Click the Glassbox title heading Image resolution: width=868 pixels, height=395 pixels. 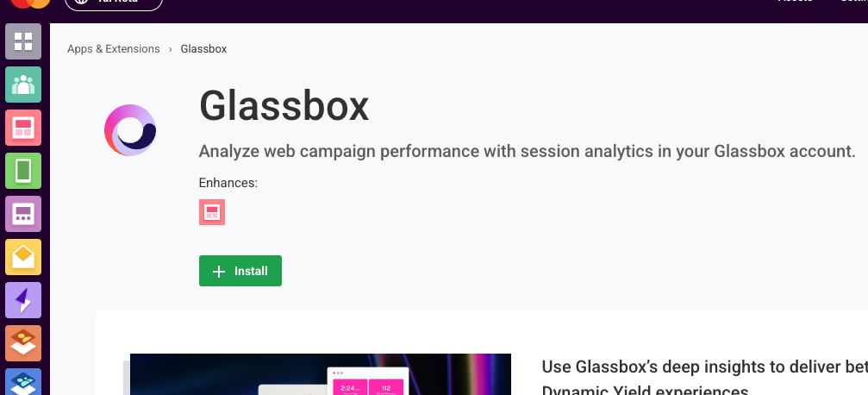284,106
